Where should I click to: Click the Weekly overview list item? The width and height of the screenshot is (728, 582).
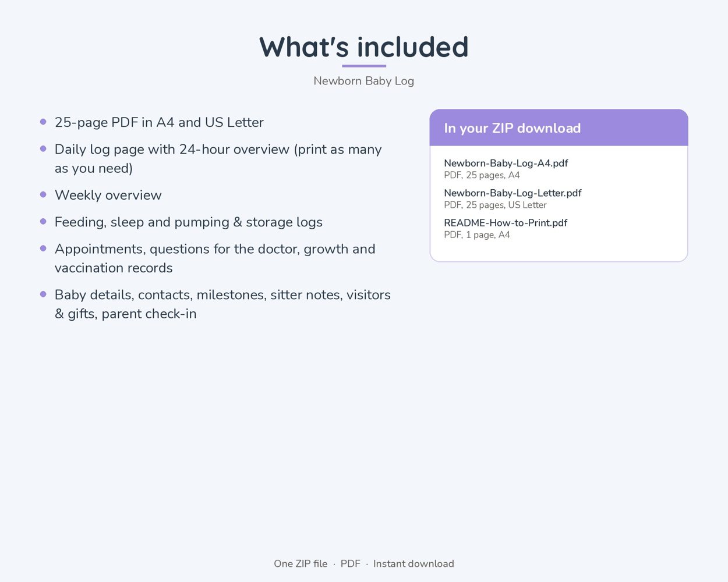108,195
